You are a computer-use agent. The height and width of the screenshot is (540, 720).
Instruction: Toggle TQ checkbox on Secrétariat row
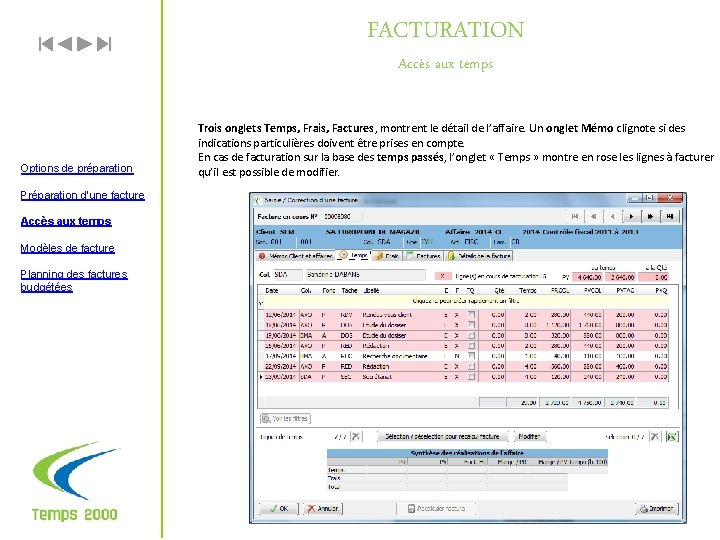471,377
